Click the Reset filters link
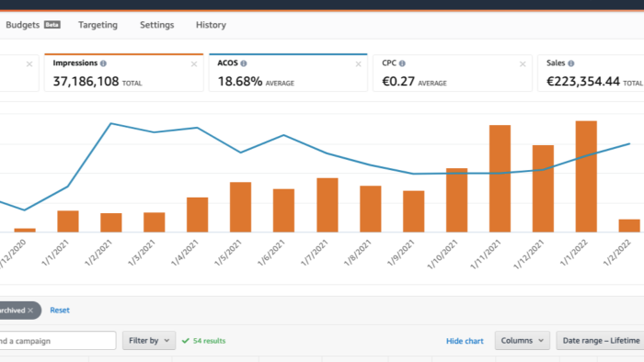644x362 pixels. (60, 311)
